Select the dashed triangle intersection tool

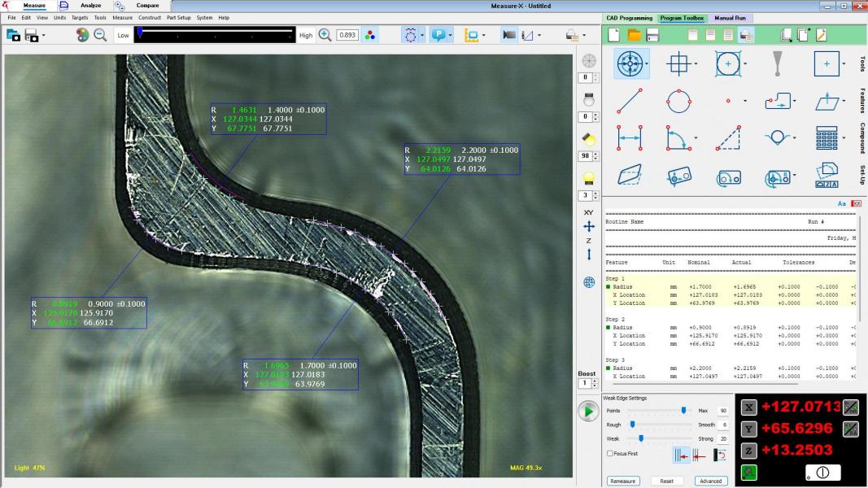728,137
